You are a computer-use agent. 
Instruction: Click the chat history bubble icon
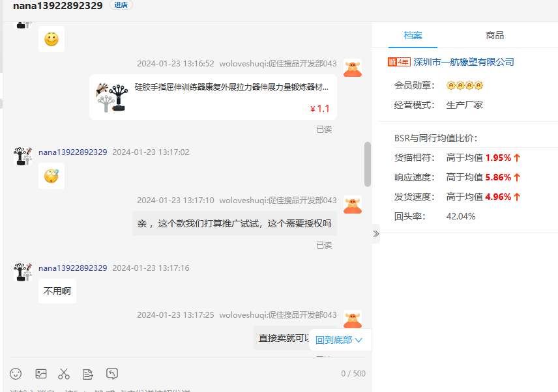(x=112, y=374)
